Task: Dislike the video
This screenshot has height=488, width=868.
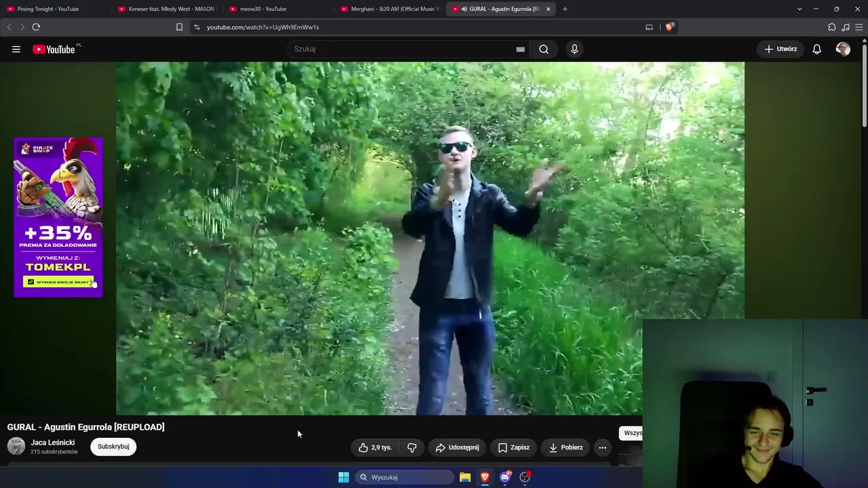Action: [x=412, y=447]
